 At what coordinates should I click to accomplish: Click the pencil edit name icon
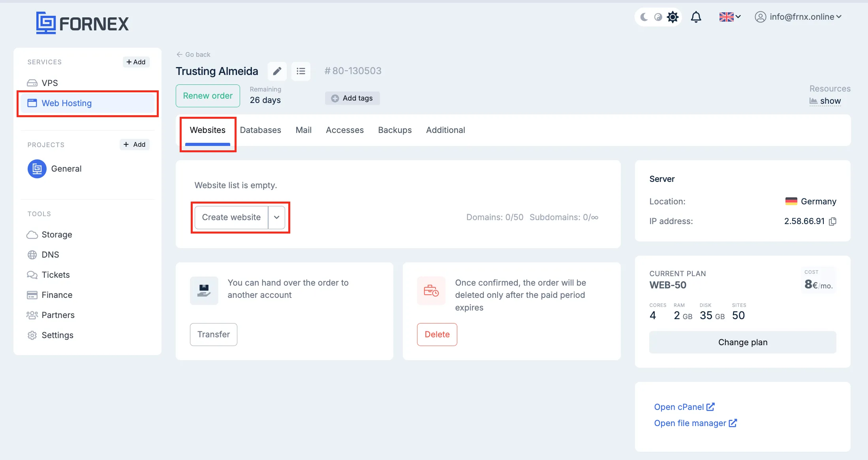277,71
